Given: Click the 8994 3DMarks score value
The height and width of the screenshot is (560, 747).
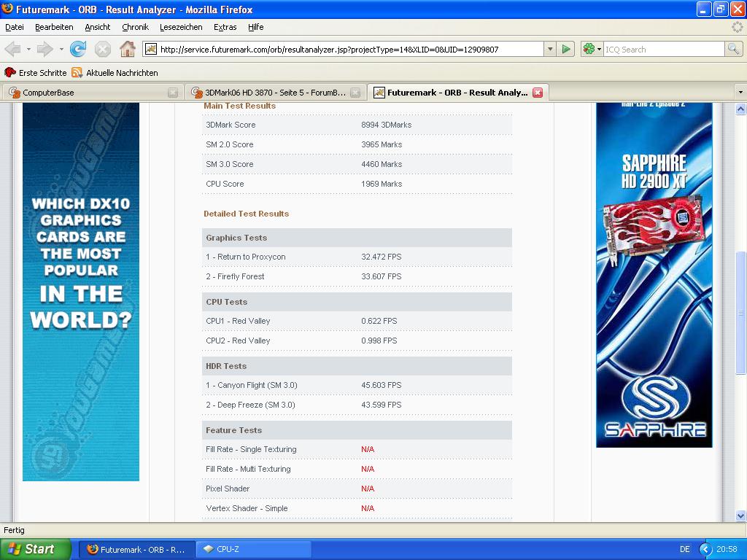Looking at the screenshot, I should pyautogui.click(x=387, y=125).
